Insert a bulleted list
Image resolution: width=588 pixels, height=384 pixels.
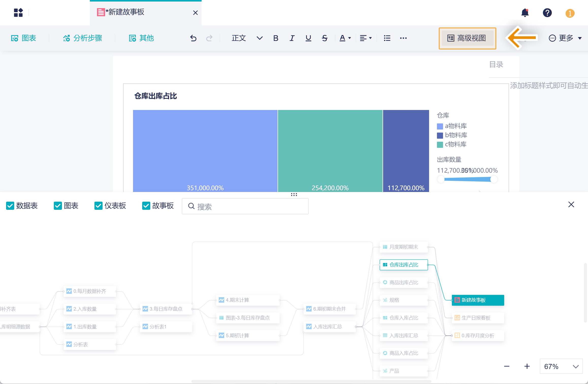point(387,38)
